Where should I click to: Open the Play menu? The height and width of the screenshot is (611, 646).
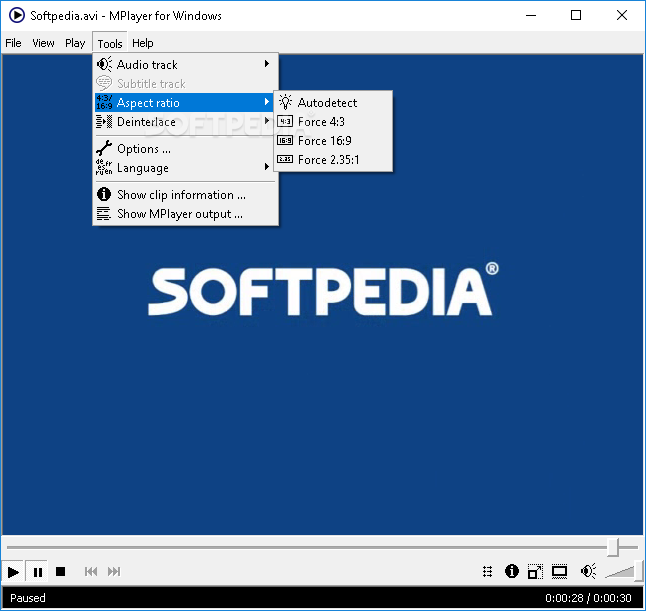point(75,43)
